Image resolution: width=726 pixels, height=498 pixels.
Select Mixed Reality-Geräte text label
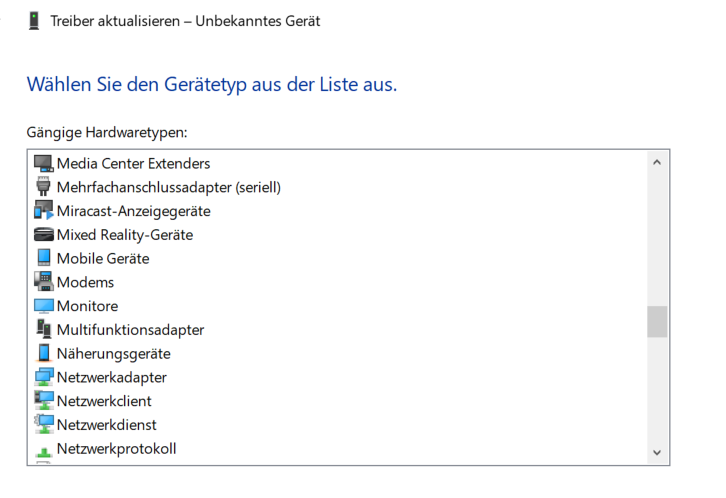(125, 235)
